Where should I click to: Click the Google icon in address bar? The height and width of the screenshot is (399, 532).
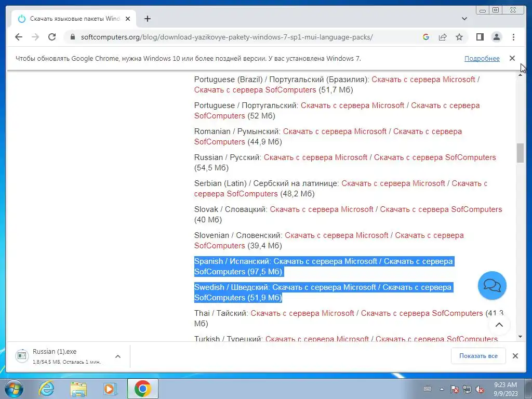coord(426,37)
